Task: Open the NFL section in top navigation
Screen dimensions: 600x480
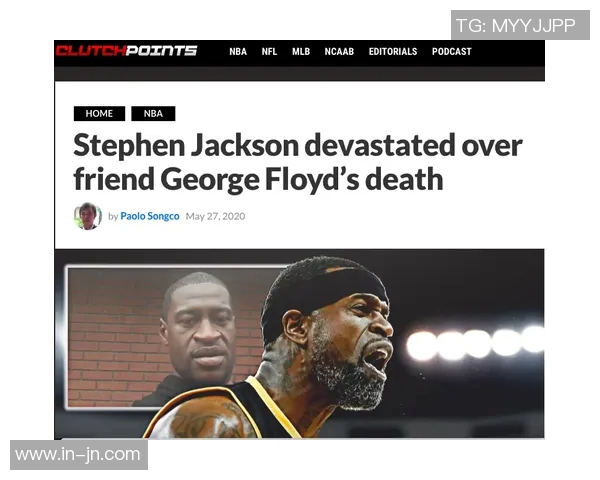Action: tap(269, 52)
